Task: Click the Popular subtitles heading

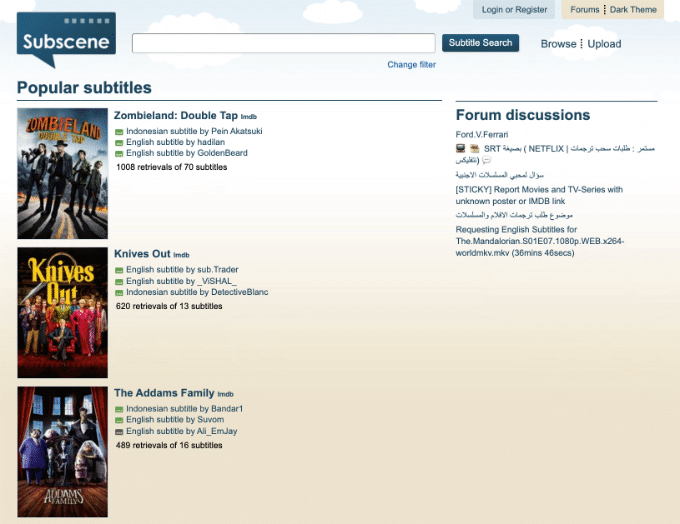Action: point(84,88)
